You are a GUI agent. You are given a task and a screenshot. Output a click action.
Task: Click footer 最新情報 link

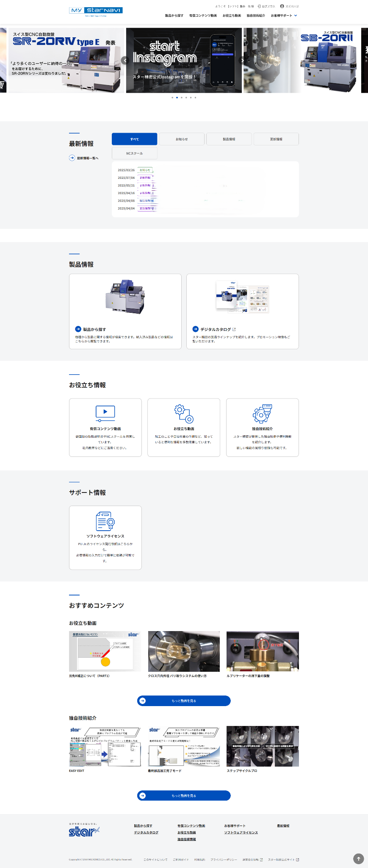[283, 826]
